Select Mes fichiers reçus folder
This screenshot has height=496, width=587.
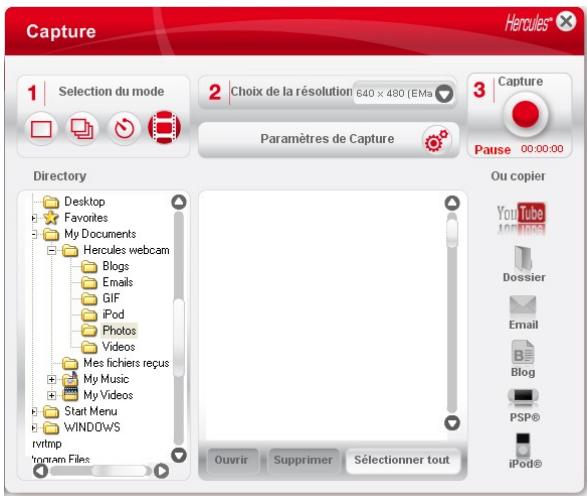(x=126, y=363)
